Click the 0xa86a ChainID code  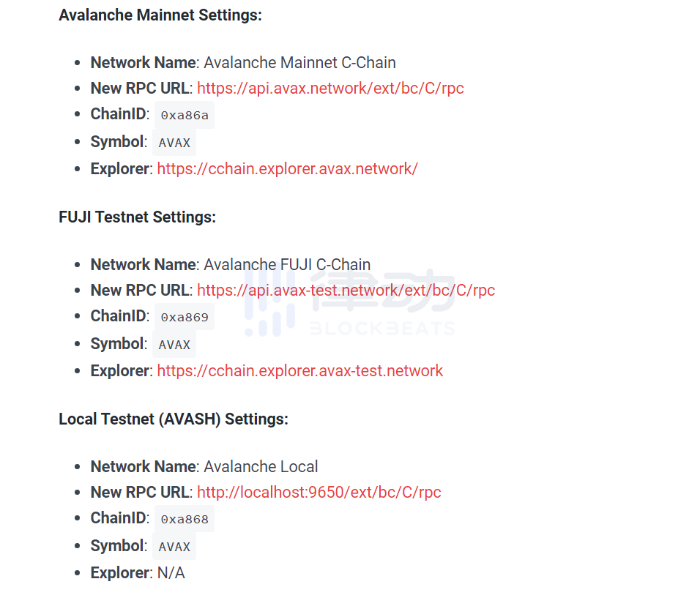click(185, 116)
